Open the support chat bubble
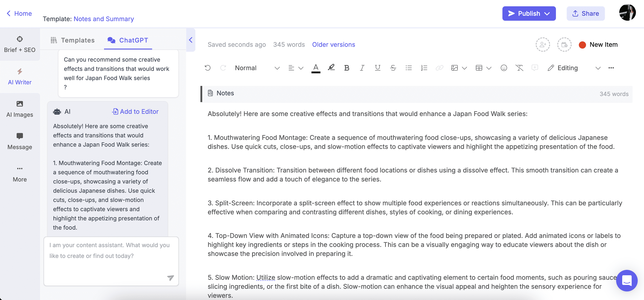Image resolution: width=644 pixels, height=300 pixels. [x=627, y=280]
